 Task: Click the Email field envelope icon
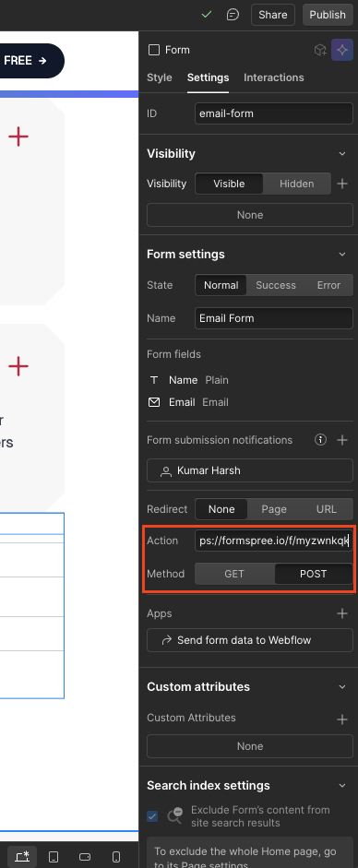154,402
